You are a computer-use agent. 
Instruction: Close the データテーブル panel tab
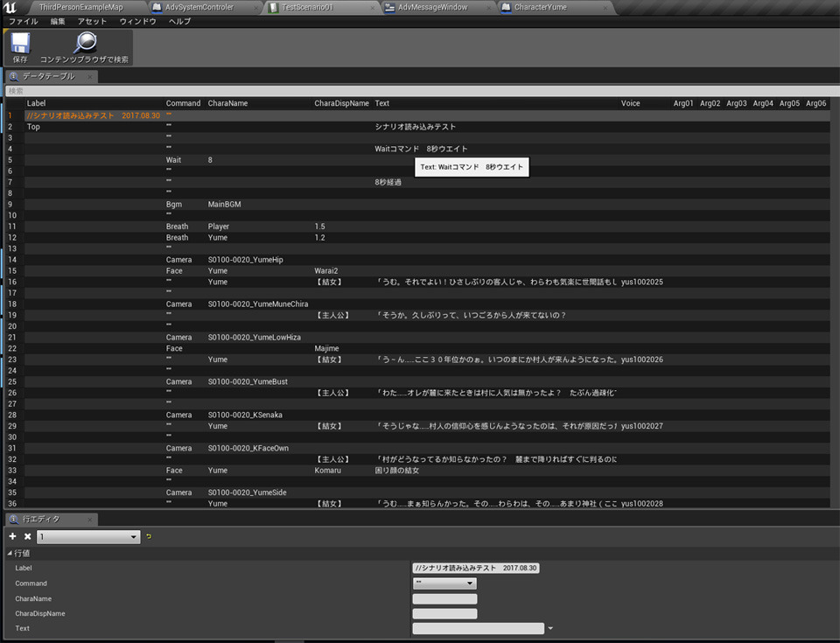click(x=89, y=77)
